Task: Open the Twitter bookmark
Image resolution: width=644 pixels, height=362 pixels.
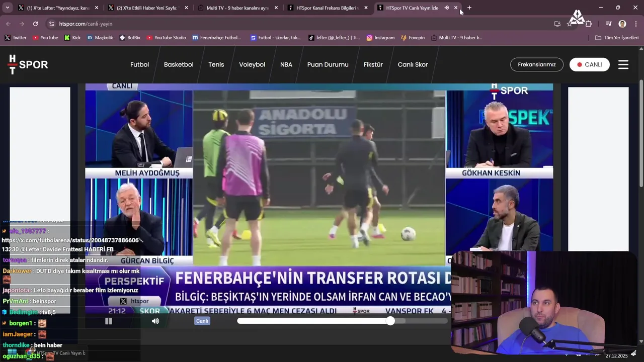Action: (16, 38)
